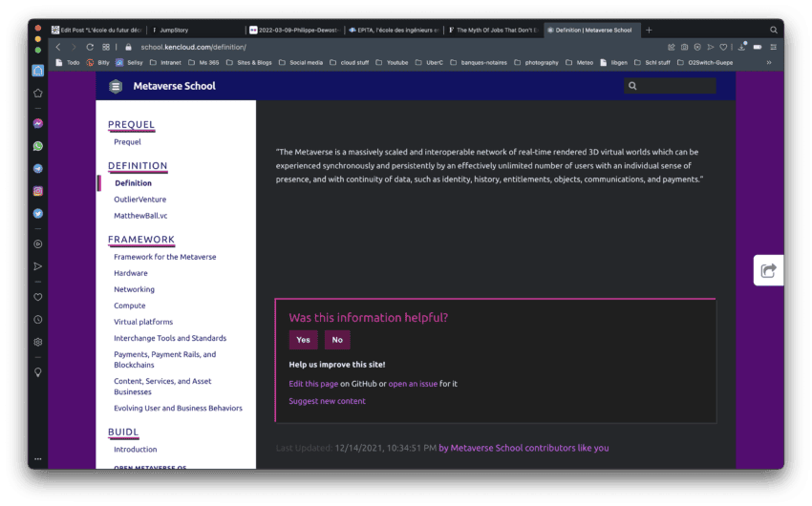Switch to The Myth Of Jobs tab

[493, 30]
